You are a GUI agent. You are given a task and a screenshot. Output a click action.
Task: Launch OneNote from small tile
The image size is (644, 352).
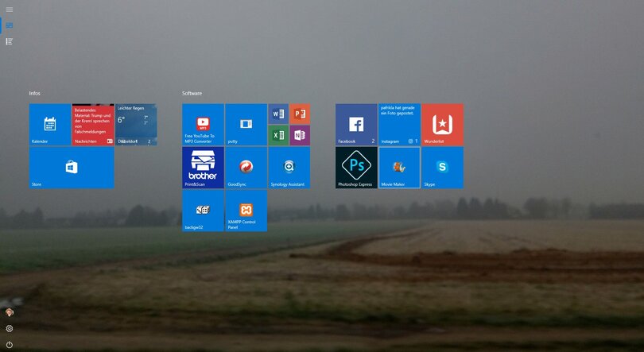300,135
